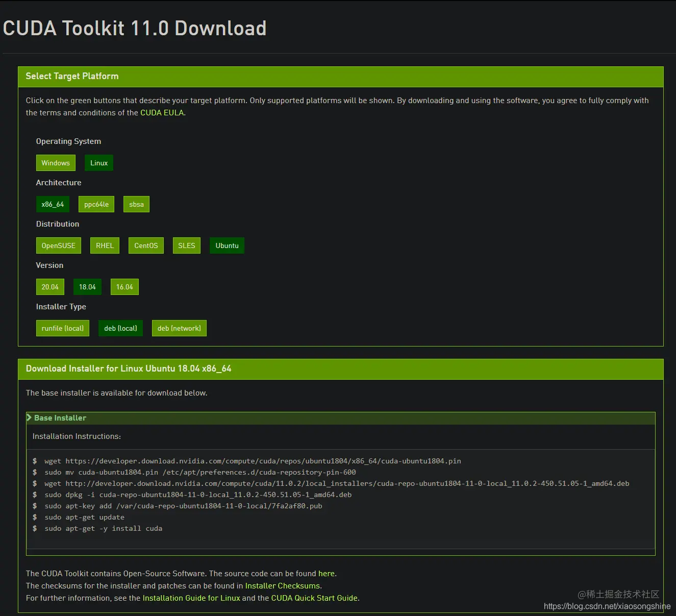Click the 'Distribution' label
Image resolution: width=676 pixels, height=616 pixels.
pyautogui.click(x=58, y=224)
